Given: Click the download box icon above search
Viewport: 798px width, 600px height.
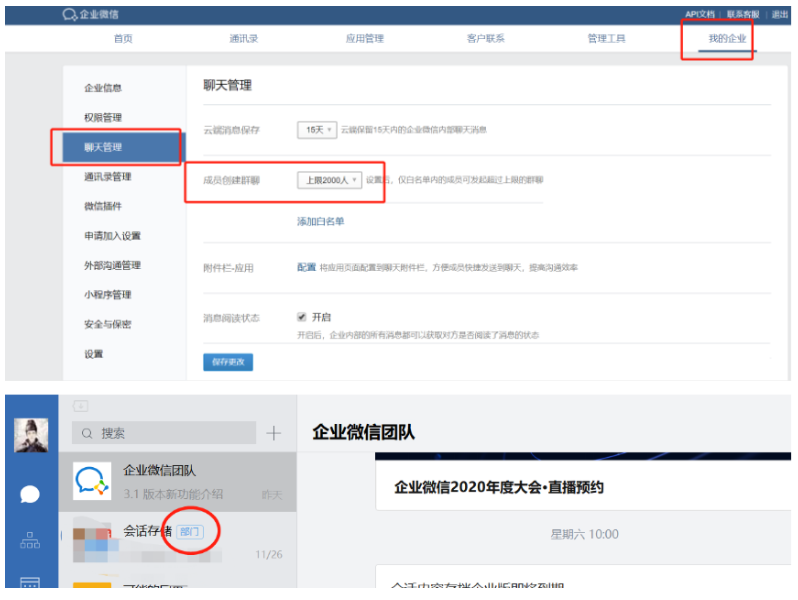Looking at the screenshot, I should pos(80,406).
